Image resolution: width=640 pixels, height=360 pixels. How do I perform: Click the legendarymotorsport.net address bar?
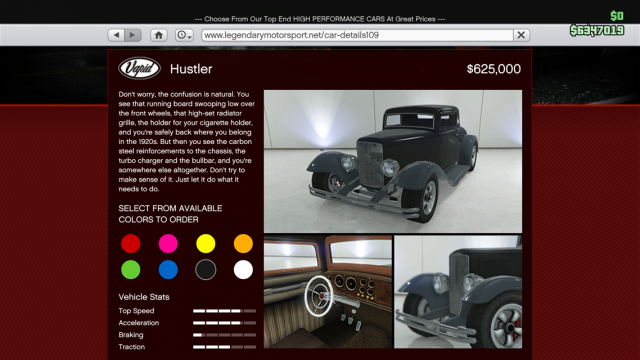tap(357, 35)
